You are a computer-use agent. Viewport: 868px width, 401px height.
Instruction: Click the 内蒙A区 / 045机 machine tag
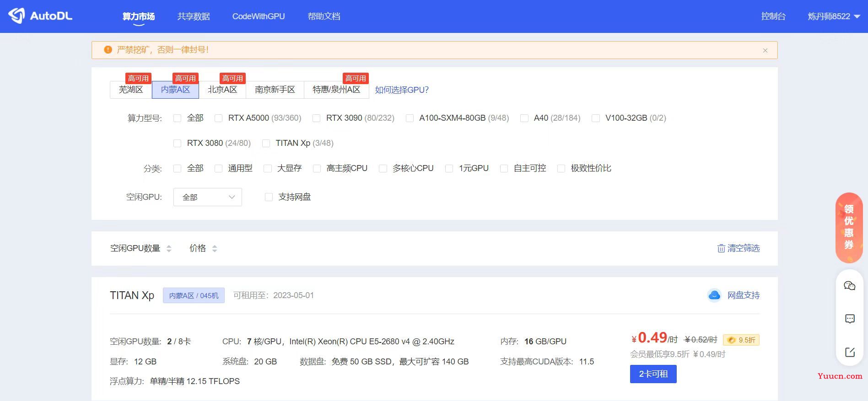194,295
